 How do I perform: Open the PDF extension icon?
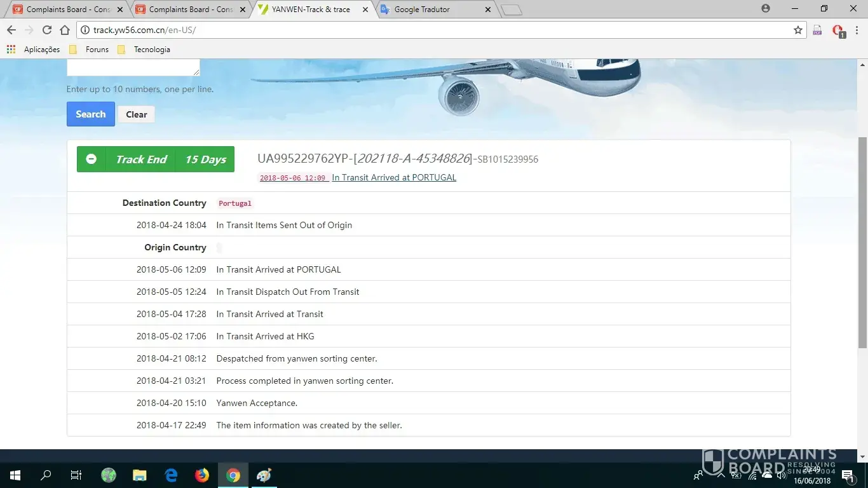click(818, 30)
